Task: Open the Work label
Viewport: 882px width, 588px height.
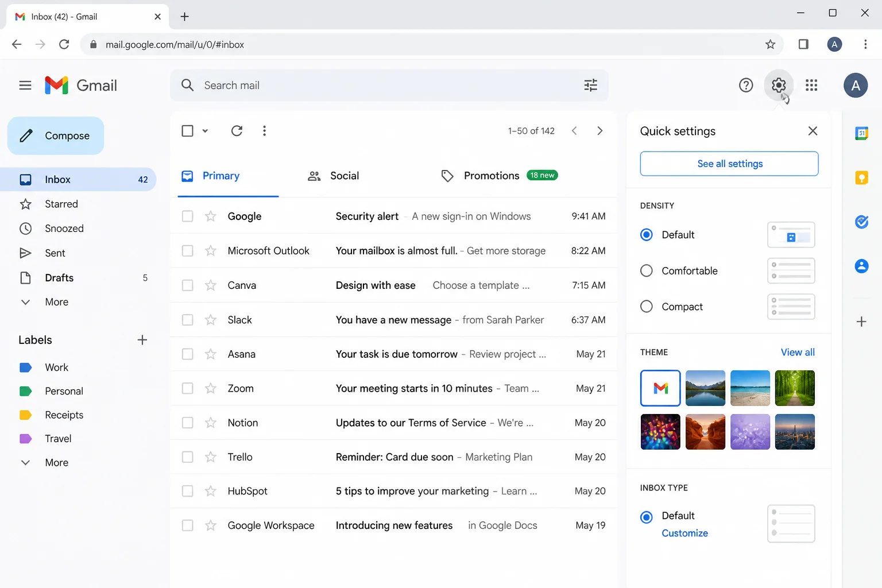Action: pyautogui.click(x=56, y=367)
